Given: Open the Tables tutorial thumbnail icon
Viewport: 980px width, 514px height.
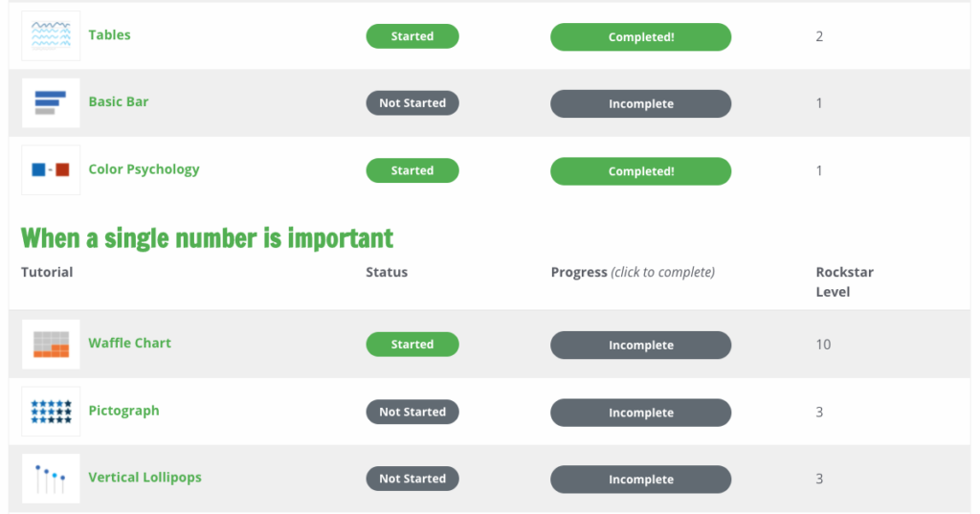Looking at the screenshot, I should [x=51, y=35].
